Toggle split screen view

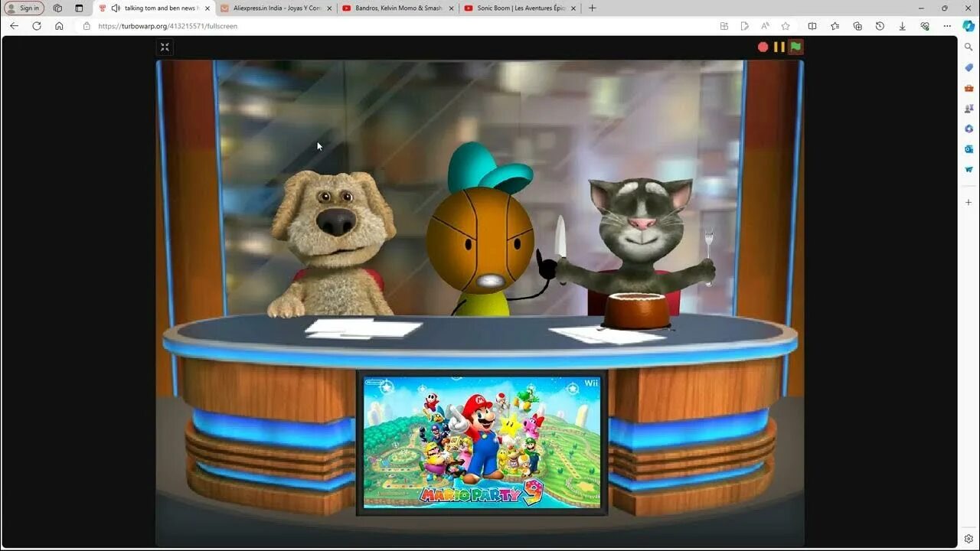(812, 26)
